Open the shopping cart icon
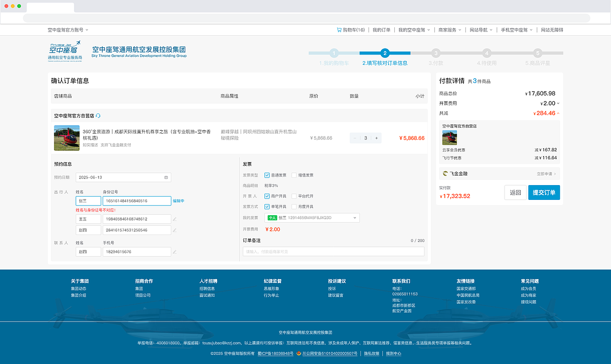Screen dimensions: 611x364 point(339,30)
